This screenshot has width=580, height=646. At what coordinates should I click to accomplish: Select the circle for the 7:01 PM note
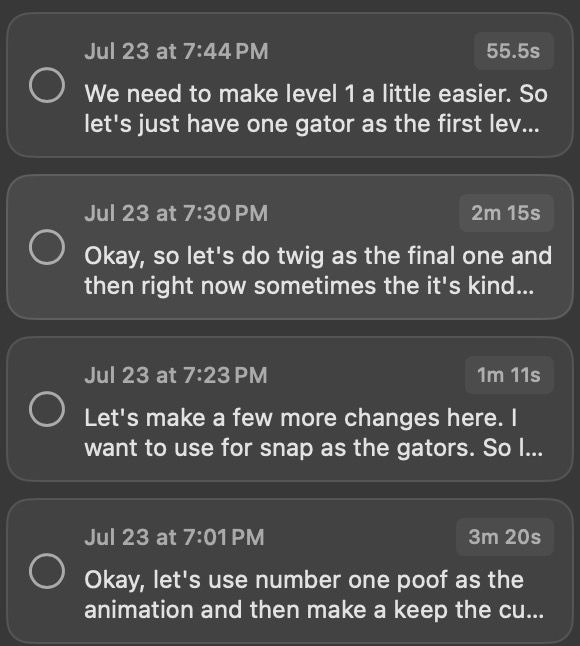(x=47, y=571)
